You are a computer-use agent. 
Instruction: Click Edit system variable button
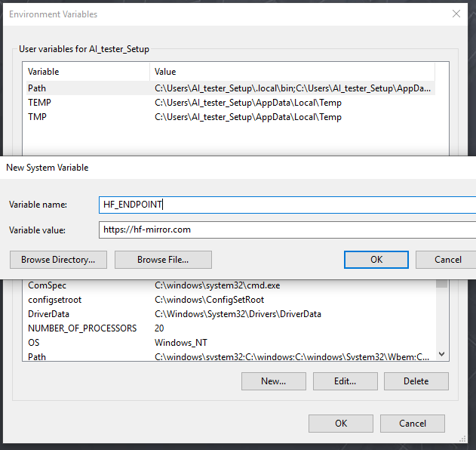click(x=345, y=381)
